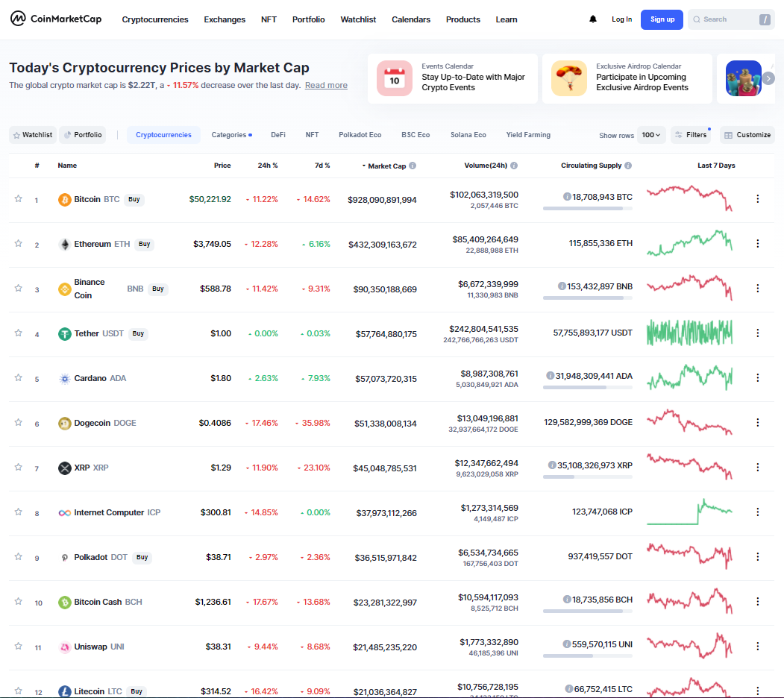Screen dimensions: 784x698
Task: Click the Buy button next to Bitcoin
Action: (134, 200)
